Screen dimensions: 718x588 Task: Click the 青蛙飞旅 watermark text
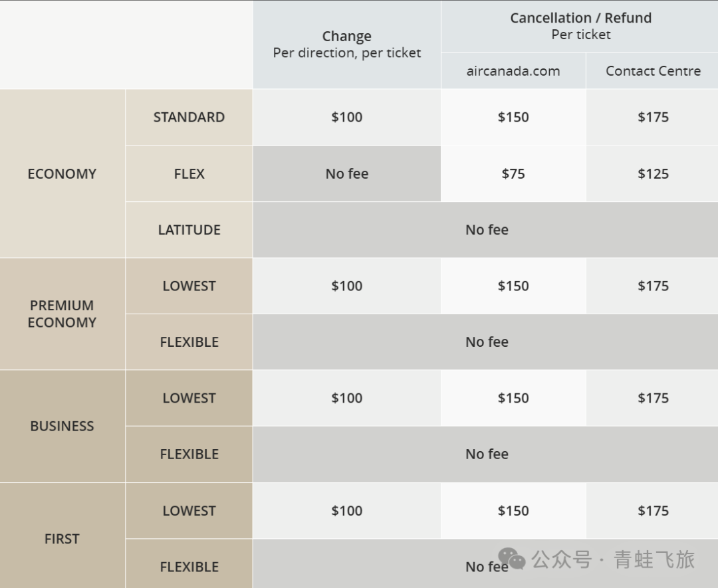coord(654,559)
